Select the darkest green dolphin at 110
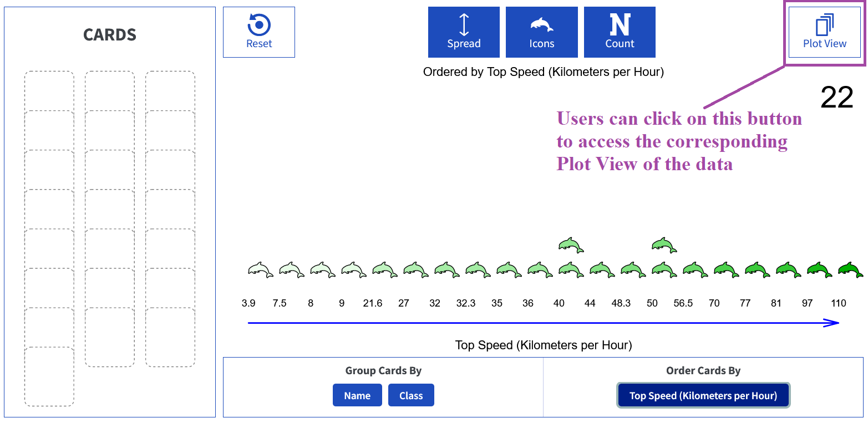 [851, 270]
